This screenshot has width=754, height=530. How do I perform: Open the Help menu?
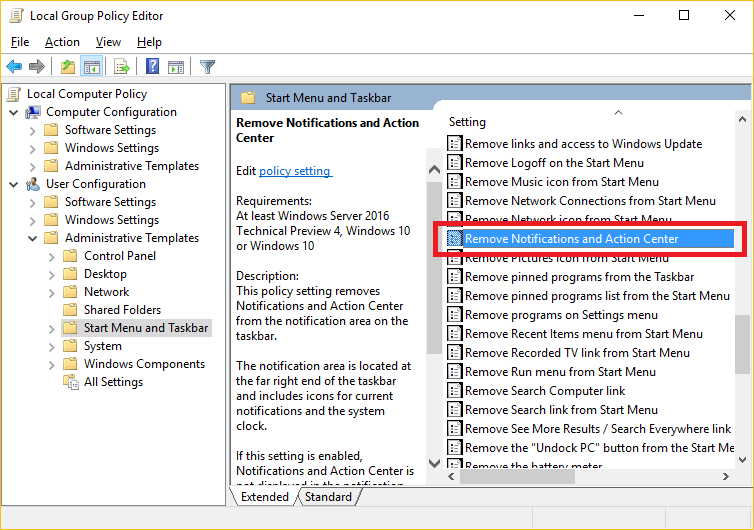coord(149,42)
